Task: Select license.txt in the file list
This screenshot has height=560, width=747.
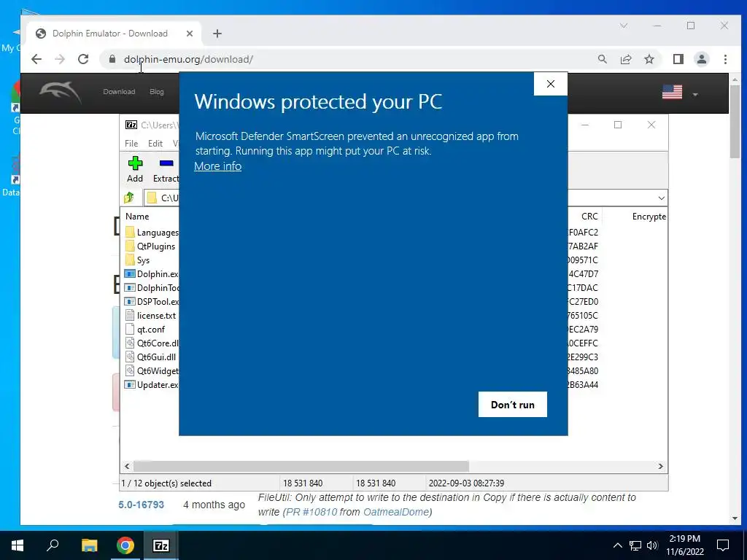Action: point(150,315)
